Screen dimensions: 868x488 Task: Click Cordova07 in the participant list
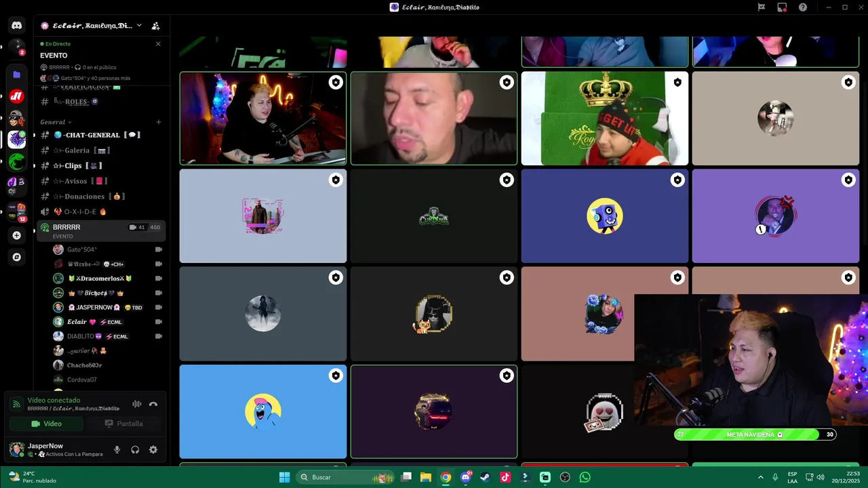81,380
